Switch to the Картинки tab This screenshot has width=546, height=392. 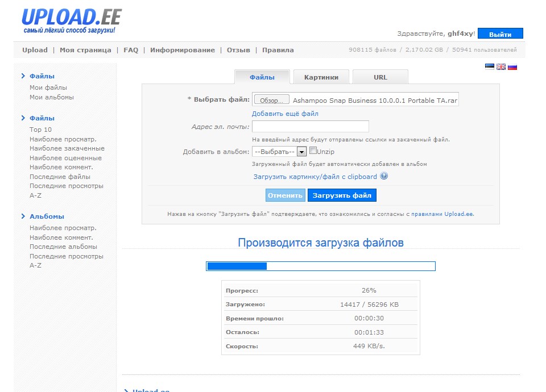[321, 77]
